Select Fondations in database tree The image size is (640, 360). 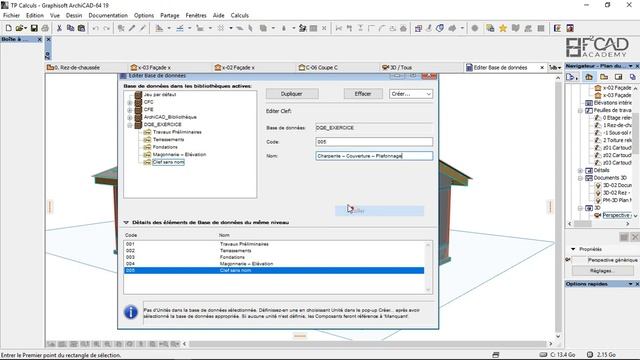coord(165,147)
